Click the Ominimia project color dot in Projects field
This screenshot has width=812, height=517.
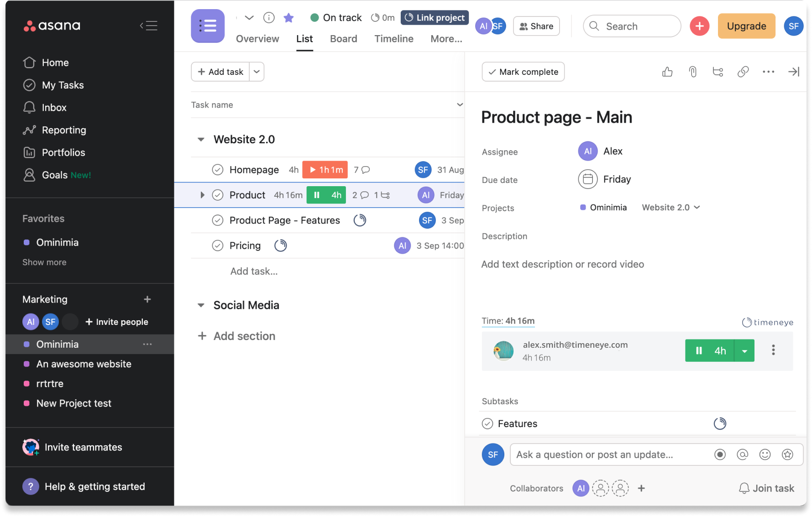(583, 207)
